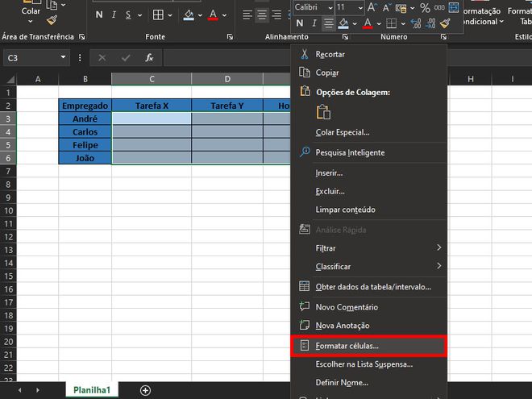Viewport: 532px width, 399px height.
Task: Open the Área de Transferência dialog launcher
Action: tap(81, 36)
